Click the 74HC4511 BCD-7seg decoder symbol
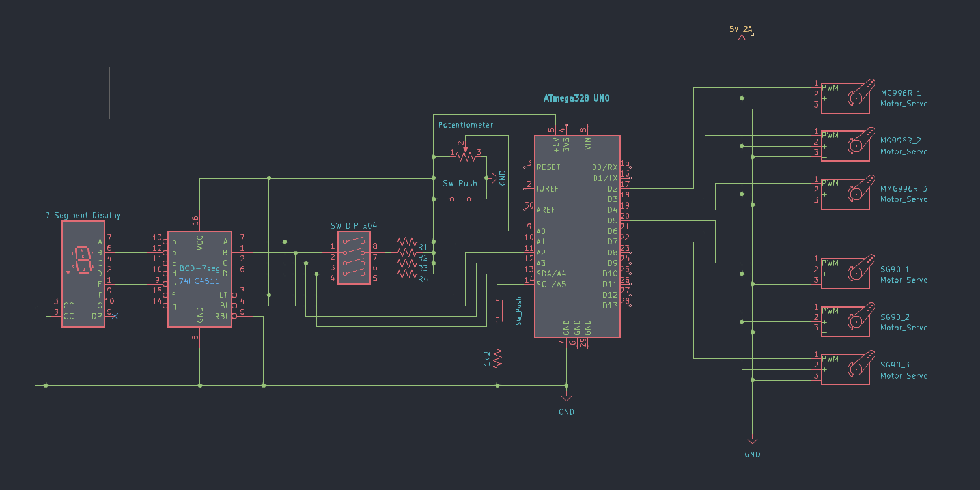 [199, 280]
